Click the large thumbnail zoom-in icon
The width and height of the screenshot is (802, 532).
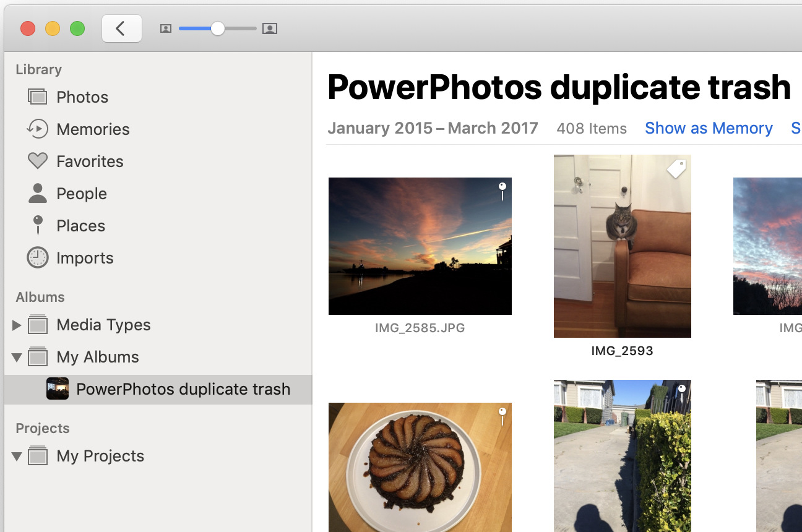point(269,28)
